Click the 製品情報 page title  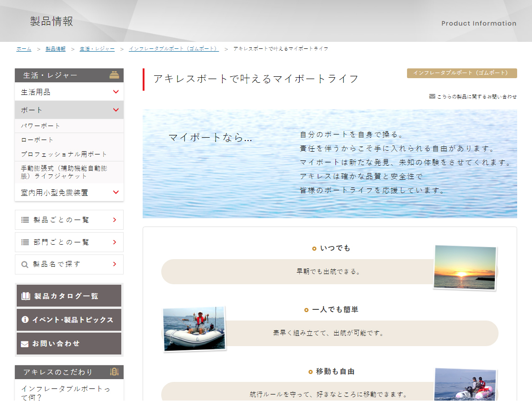point(52,21)
